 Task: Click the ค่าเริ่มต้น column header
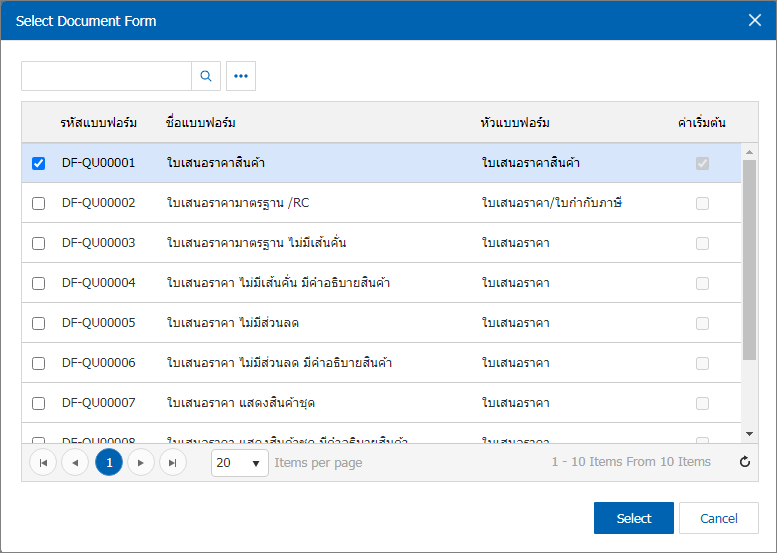click(x=702, y=122)
